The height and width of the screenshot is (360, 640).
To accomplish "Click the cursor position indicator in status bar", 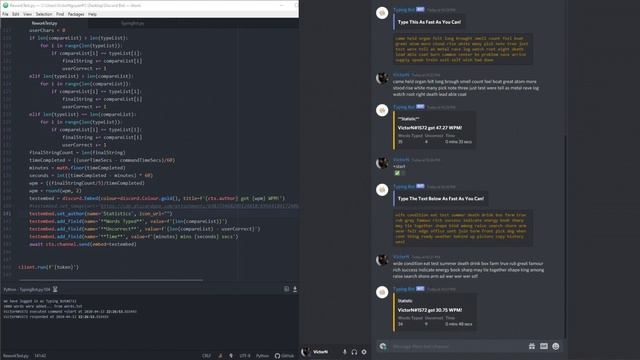I will click(x=40, y=356).
